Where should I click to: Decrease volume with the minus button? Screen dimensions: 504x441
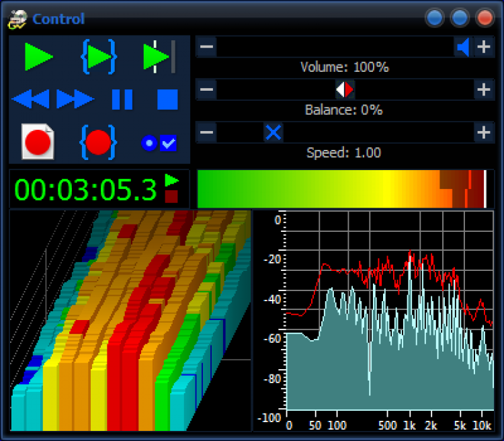pos(206,47)
